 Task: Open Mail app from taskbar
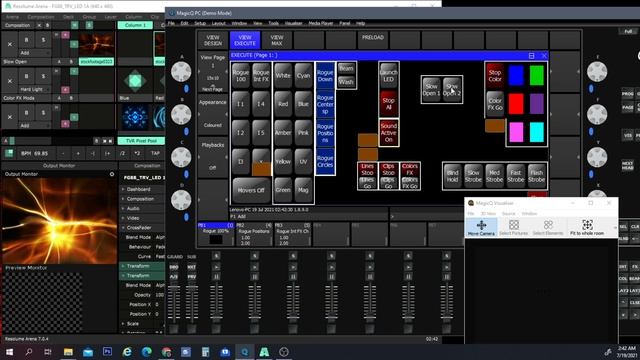(88, 351)
